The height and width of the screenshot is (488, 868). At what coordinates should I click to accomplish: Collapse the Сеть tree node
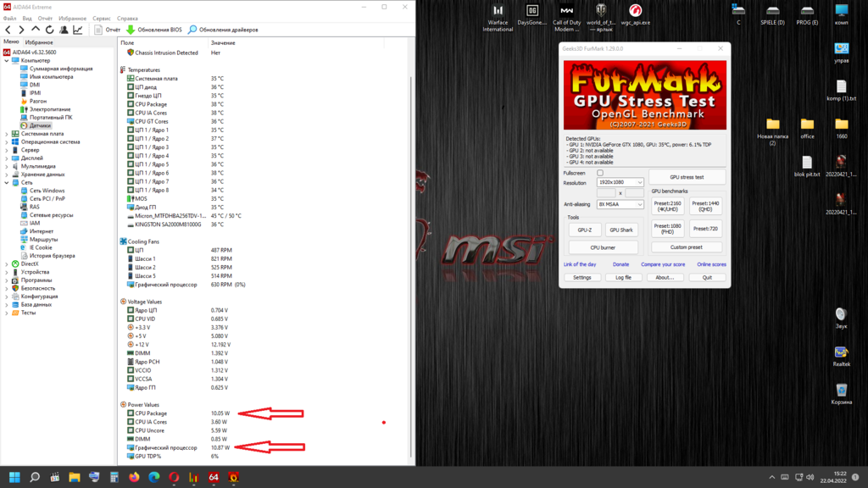[7, 183]
